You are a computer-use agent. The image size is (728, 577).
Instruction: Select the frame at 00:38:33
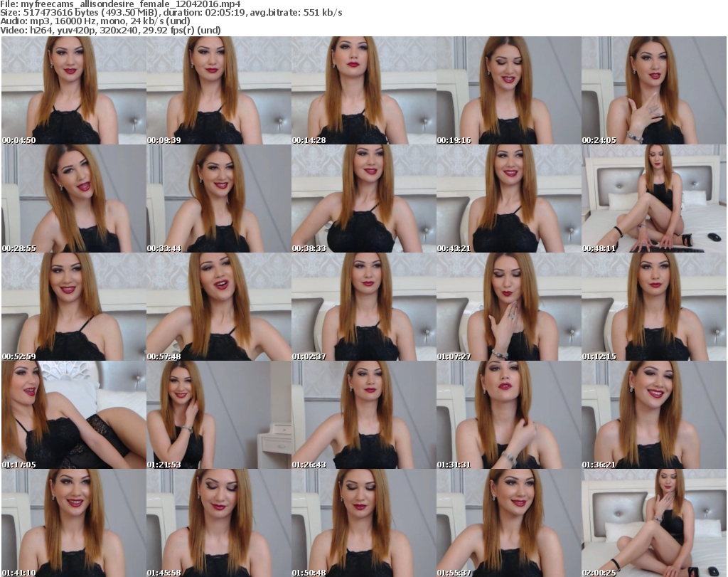[364, 198]
